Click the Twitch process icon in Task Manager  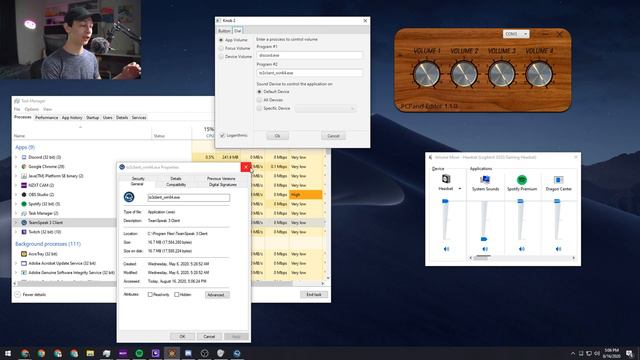click(x=24, y=232)
